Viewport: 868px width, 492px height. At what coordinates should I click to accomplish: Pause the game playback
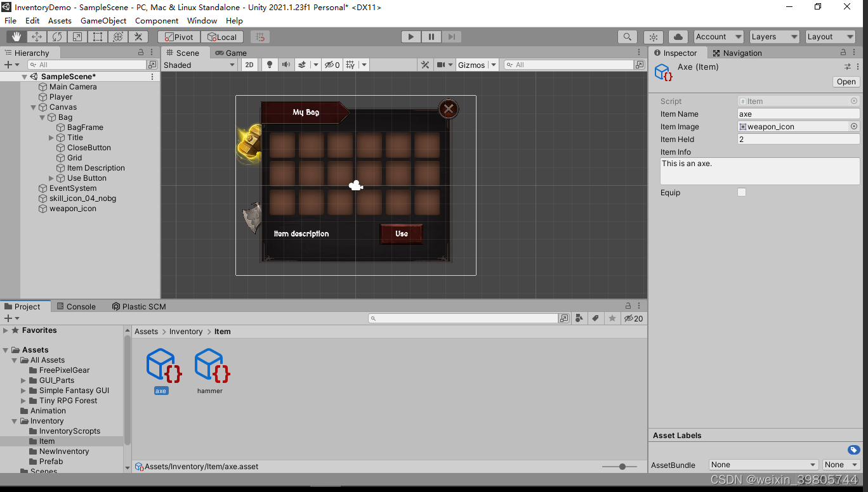pyautogui.click(x=431, y=37)
